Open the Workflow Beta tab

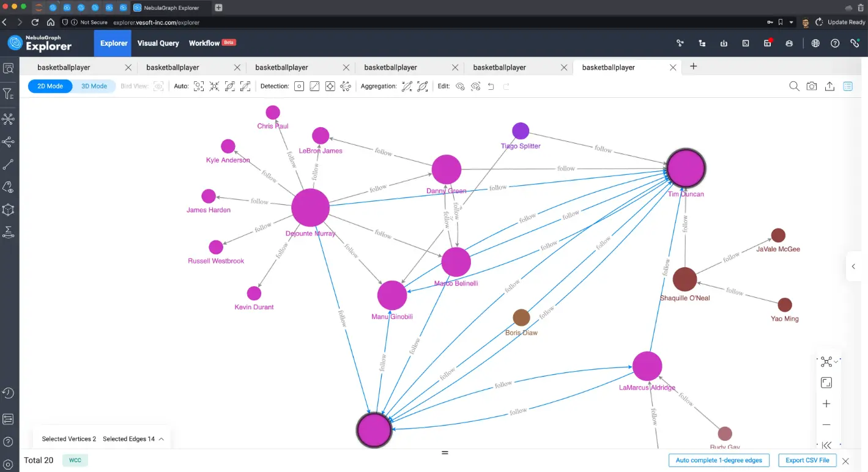[x=212, y=43]
